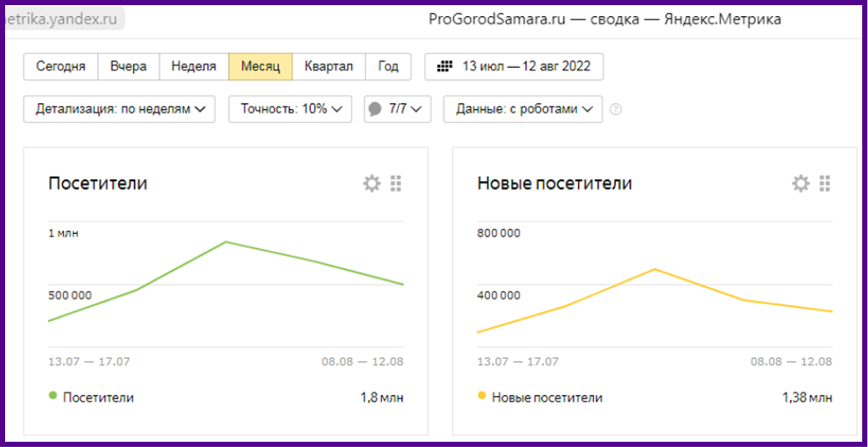Select the Вчера period

(x=128, y=66)
